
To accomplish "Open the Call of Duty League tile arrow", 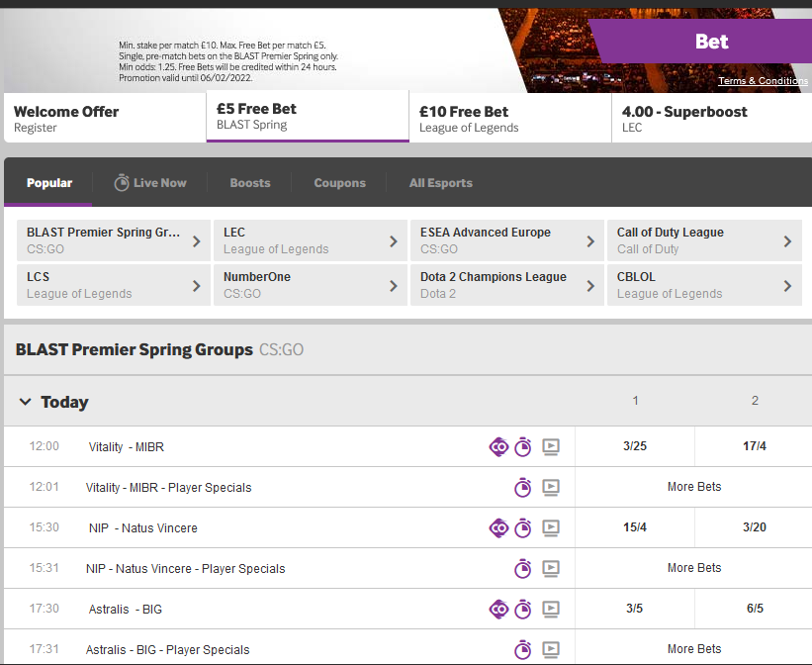I will pyautogui.click(x=787, y=241).
